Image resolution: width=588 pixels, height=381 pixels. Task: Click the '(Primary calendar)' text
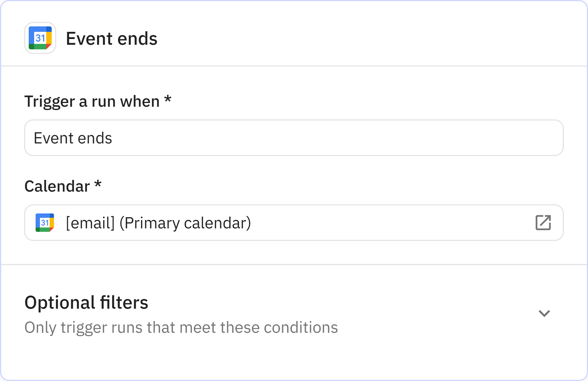(185, 223)
